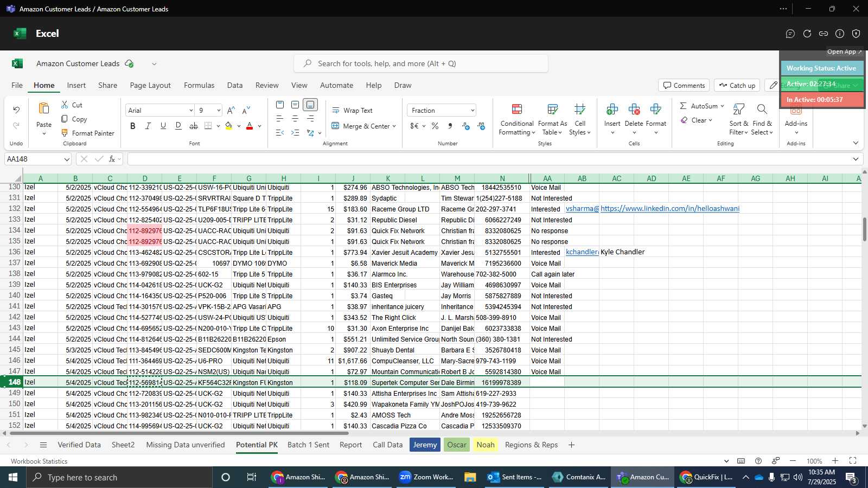Click the Comments button
The image size is (868, 488).
(684, 85)
